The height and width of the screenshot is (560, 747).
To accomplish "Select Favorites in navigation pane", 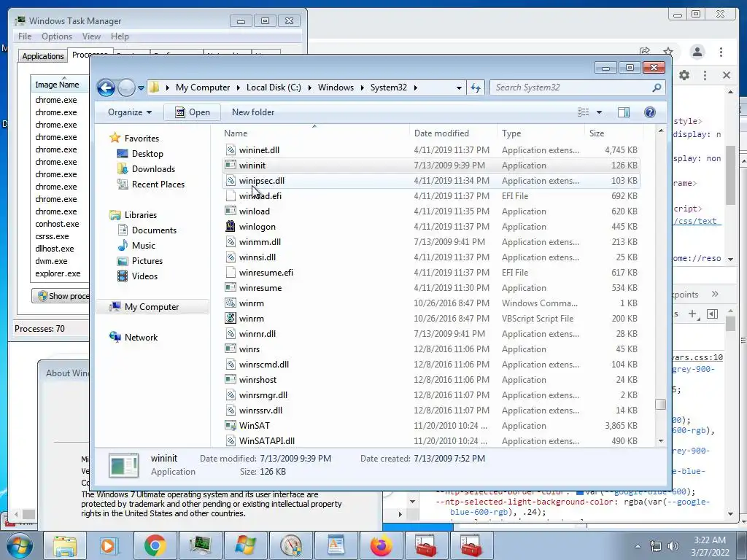I will [x=142, y=138].
